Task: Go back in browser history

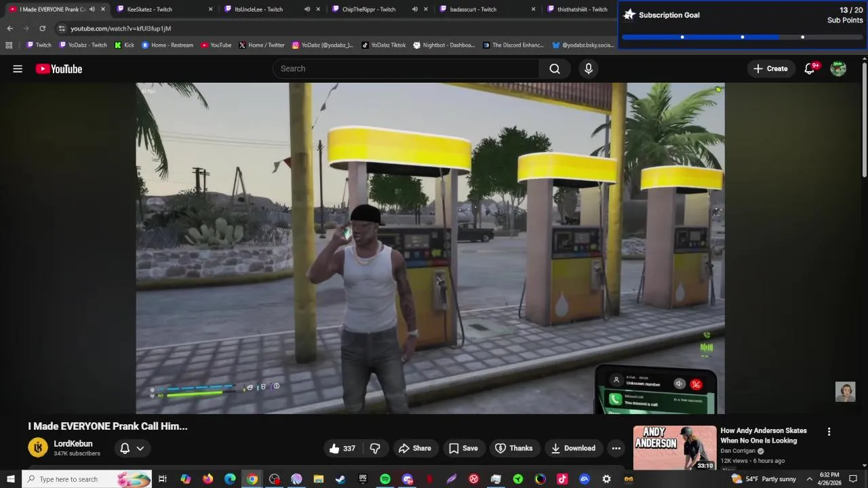Action: click(9, 28)
